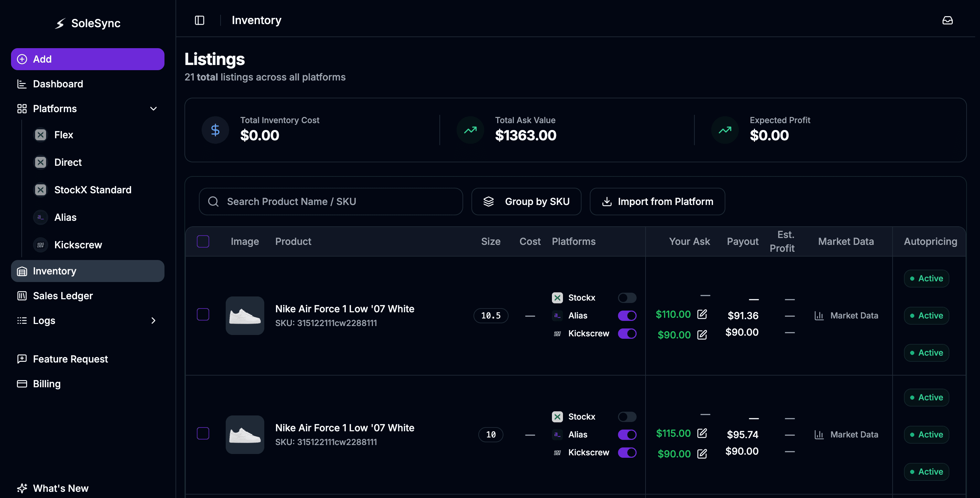
Task: Enable Stockx toggle for size 10.5 listing
Action: [x=627, y=297]
